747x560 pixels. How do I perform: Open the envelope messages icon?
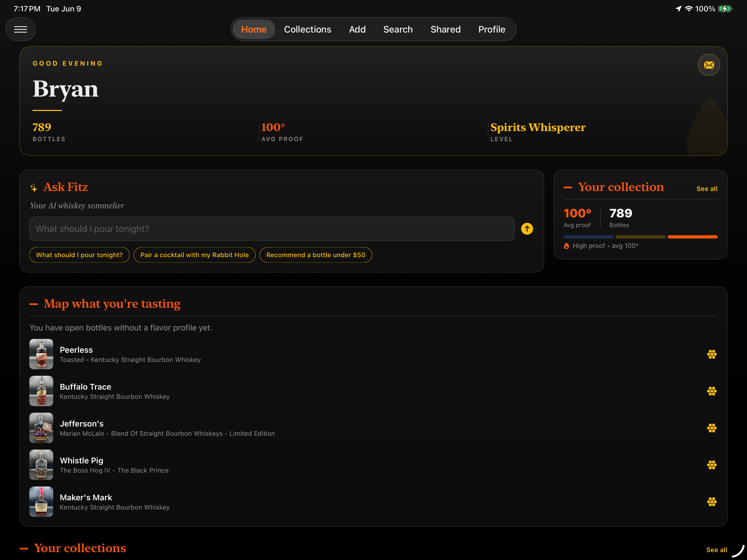(708, 65)
